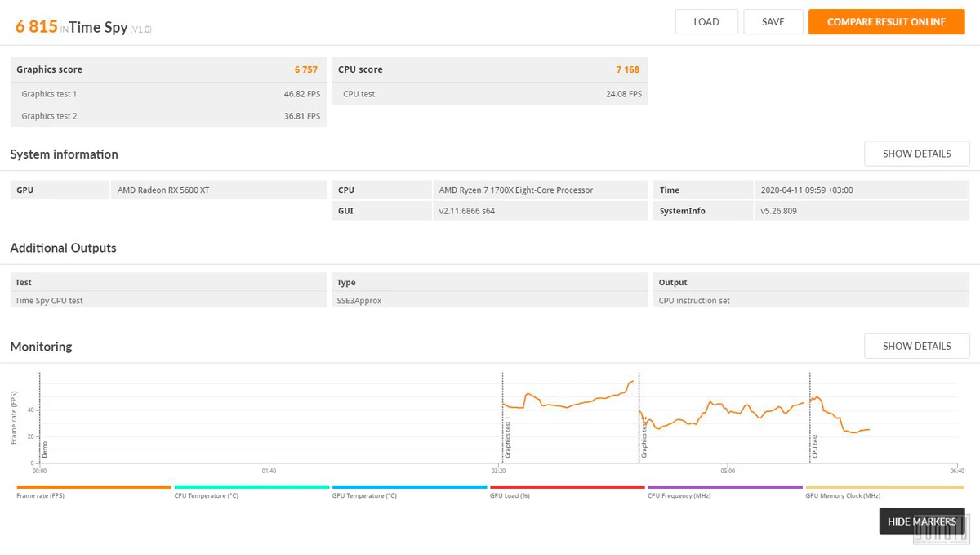The image size is (980, 555).
Task: Click HIDE MARKERS button
Action: (x=922, y=521)
